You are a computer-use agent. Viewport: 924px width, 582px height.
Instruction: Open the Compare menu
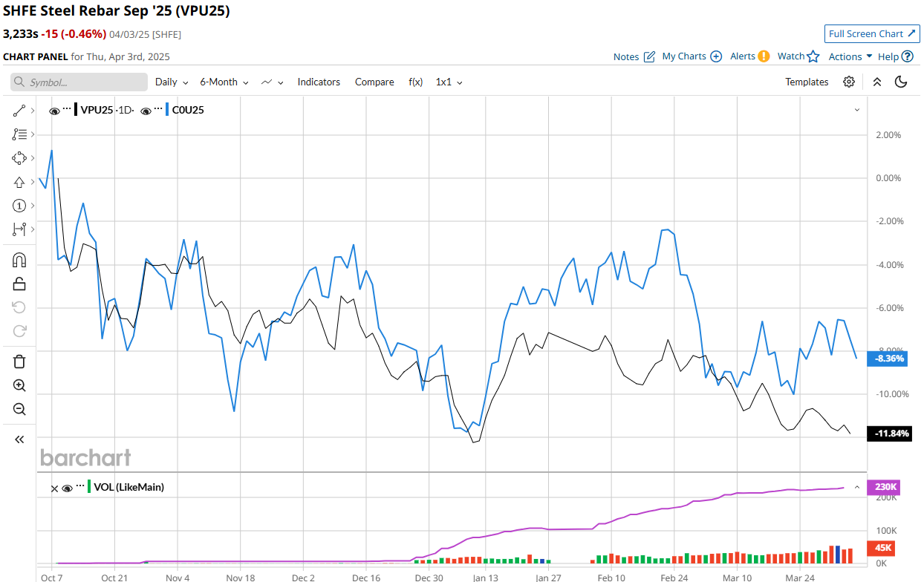pyautogui.click(x=374, y=82)
